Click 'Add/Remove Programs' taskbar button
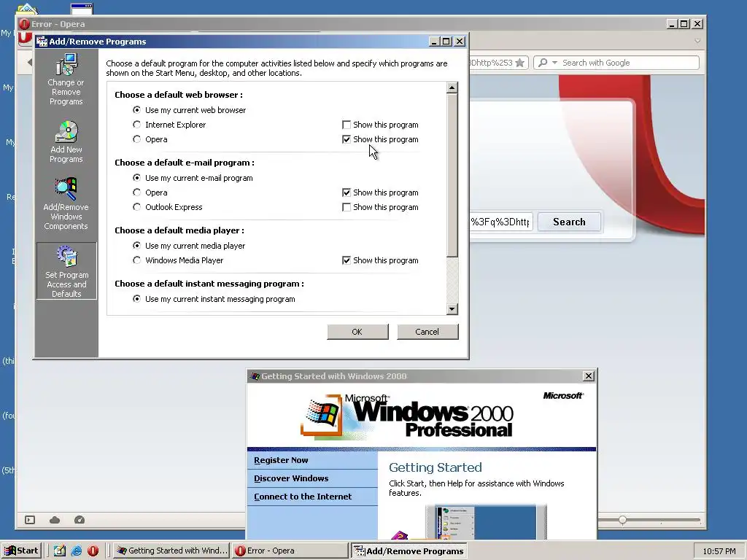This screenshot has height=560, width=747. tap(409, 551)
